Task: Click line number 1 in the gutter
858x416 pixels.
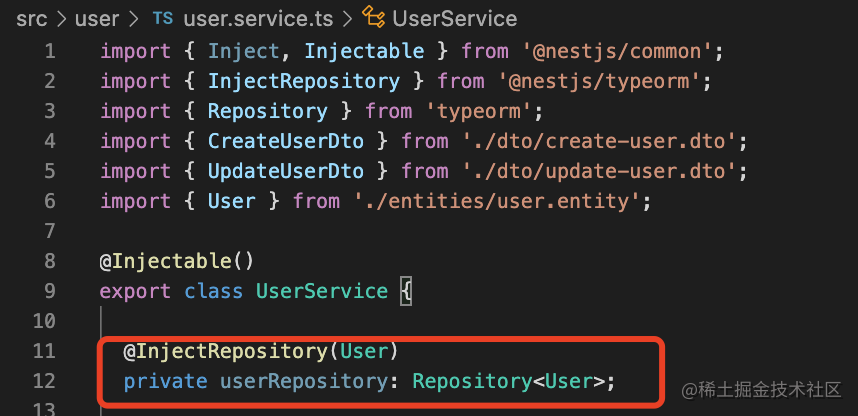Action: pos(50,51)
